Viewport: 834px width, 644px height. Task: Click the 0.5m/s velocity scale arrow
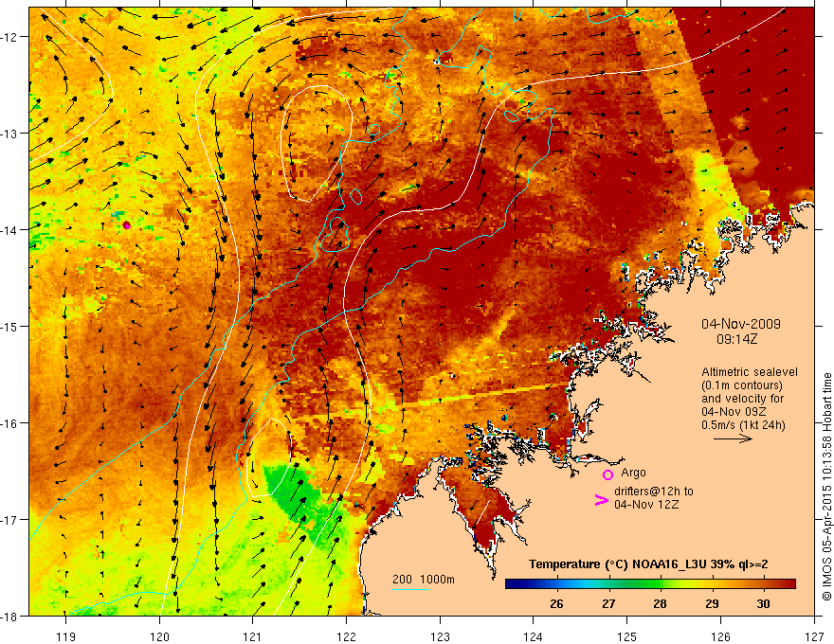click(733, 438)
